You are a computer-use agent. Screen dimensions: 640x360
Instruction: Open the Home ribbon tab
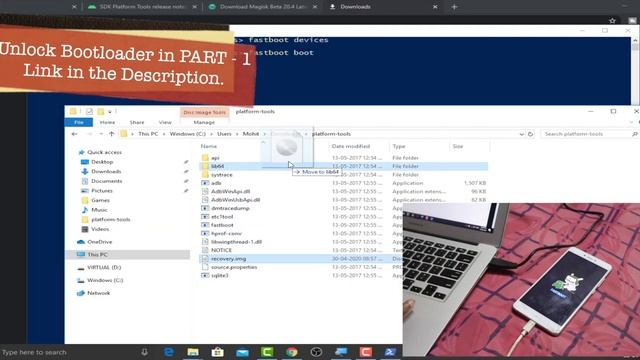tap(107, 122)
